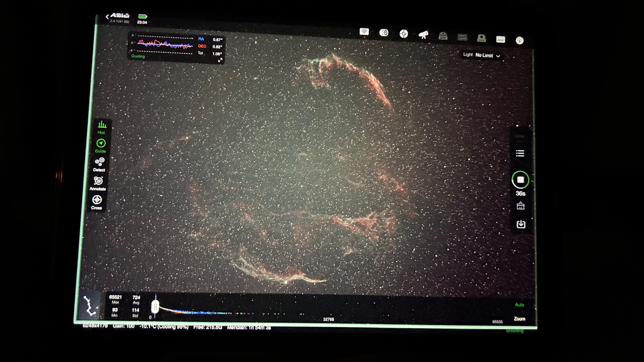Open the Wi-Fi settings icon
Image resolution: width=644 pixels, height=362 pixels.
(364, 32)
